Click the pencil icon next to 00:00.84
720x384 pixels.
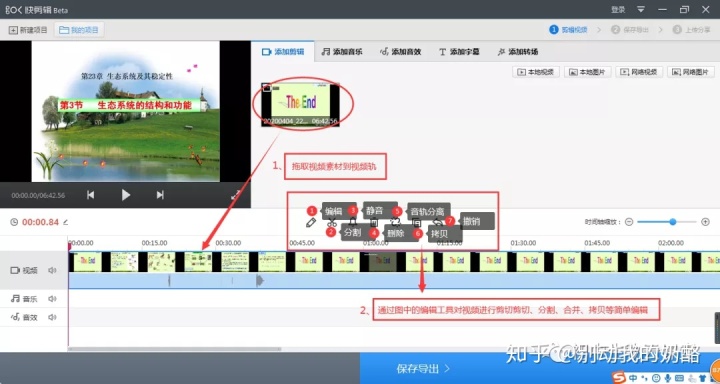[65, 222]
